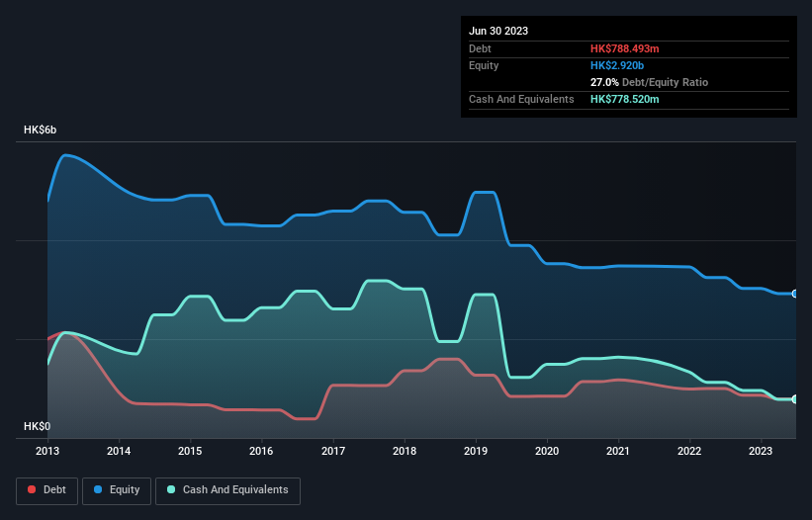Click the 2018 x-axis label
Image resolution: width=812 pixels, height=520 pixels.
[405, 451]
